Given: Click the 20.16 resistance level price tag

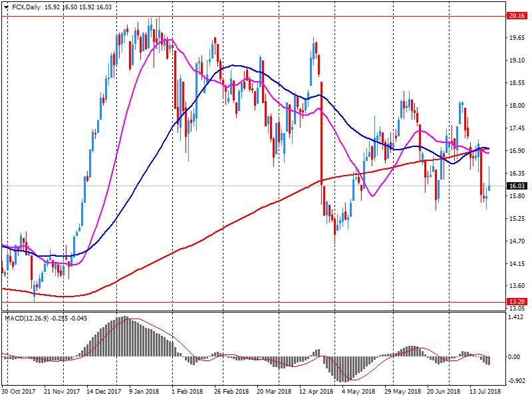Looking at the screenshot, I should 517,15.
